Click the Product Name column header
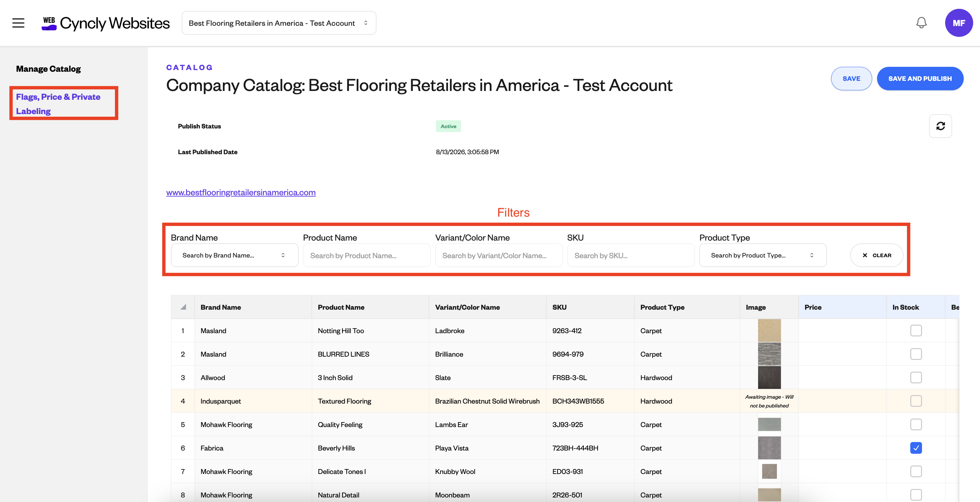The height and width of the screenshot is (502, 980). tap(370, 307)
